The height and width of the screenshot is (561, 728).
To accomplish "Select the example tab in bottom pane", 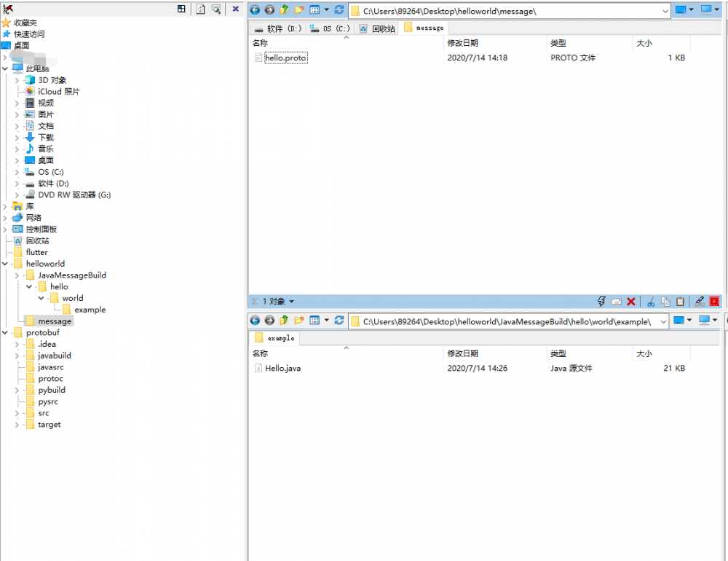I will coord(275,338).
